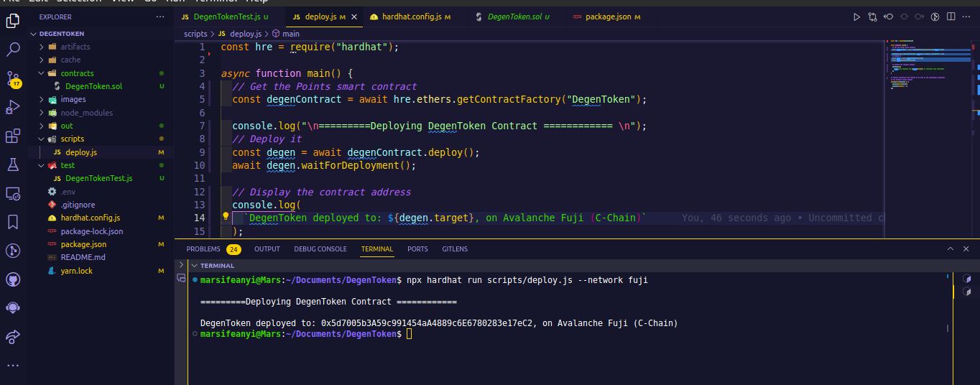The width and height of the screenshot is (980, 385).
Task: Open the Live Share arrow icon
Action: [x=13, y=336]
